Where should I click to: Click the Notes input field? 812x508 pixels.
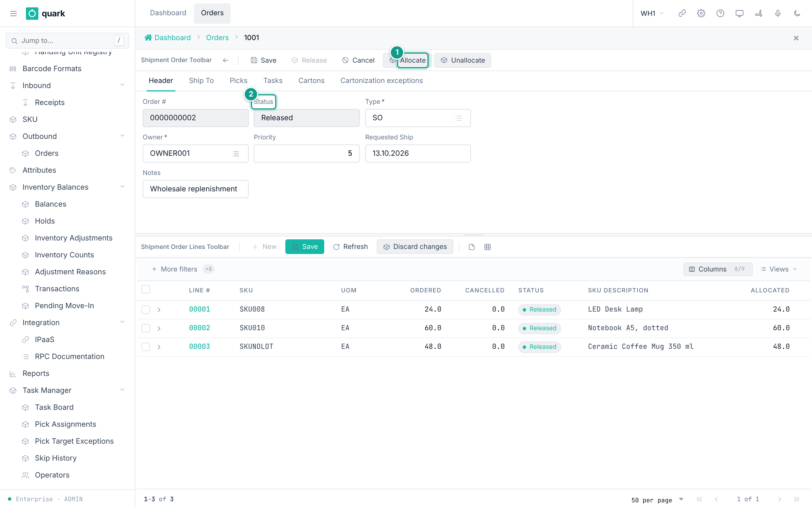[195, 189]
